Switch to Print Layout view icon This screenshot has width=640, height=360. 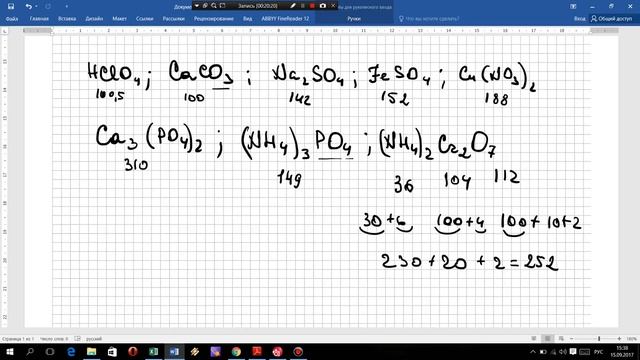547,339
